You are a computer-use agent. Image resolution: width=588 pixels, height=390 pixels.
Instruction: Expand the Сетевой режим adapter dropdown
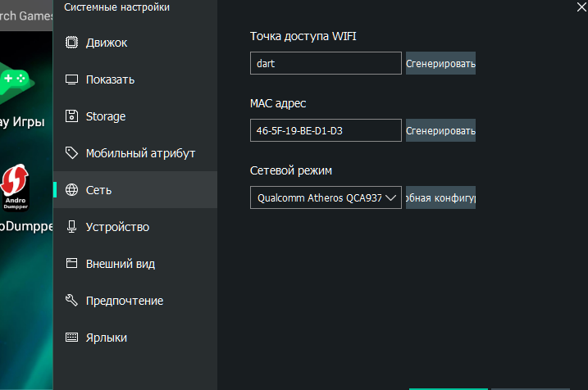point(326,198)
